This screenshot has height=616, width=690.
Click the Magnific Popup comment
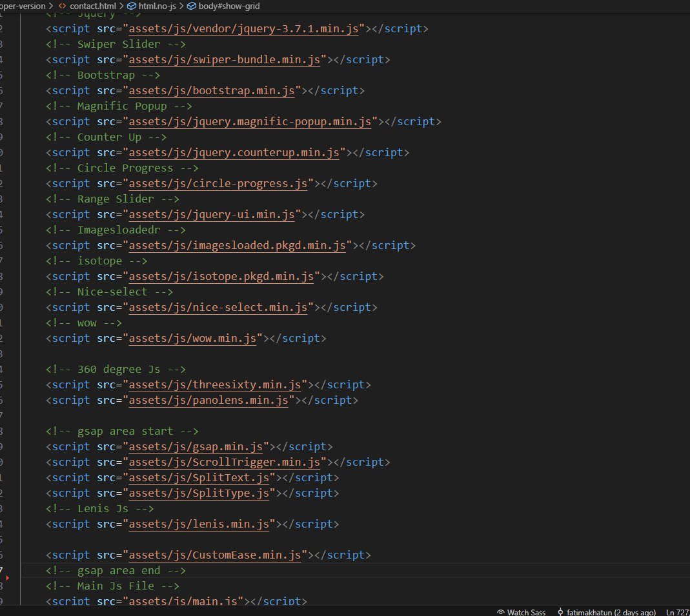pyautogui.click(x=119, y=106)
